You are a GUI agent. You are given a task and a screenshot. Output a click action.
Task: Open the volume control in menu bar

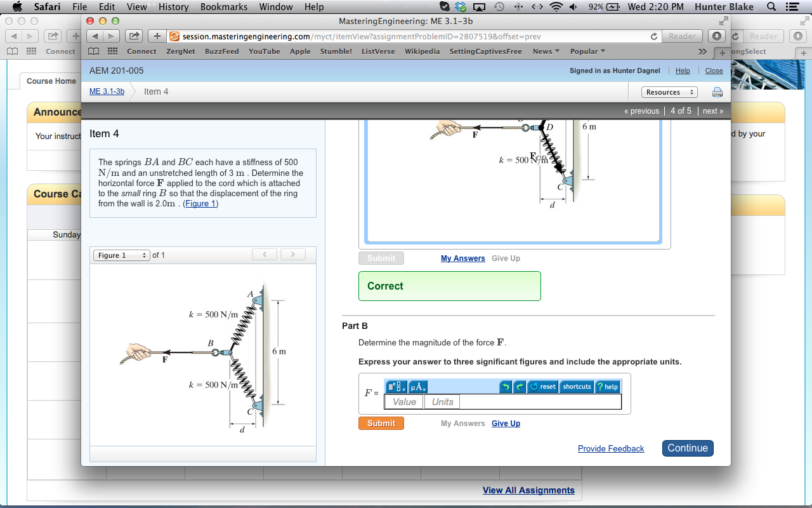(574, 7)
